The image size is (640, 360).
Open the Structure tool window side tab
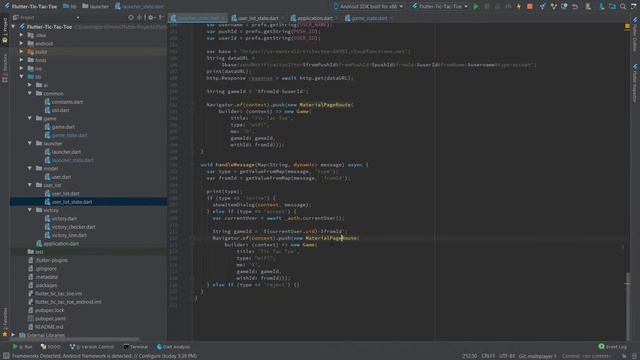[5, 69]
